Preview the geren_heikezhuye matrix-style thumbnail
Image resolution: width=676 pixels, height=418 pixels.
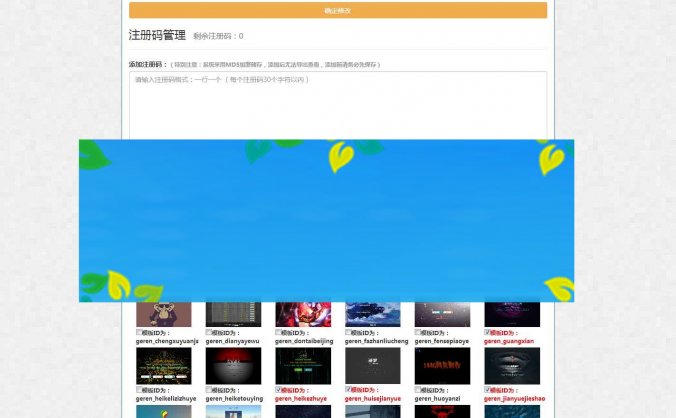pos(303,366)
